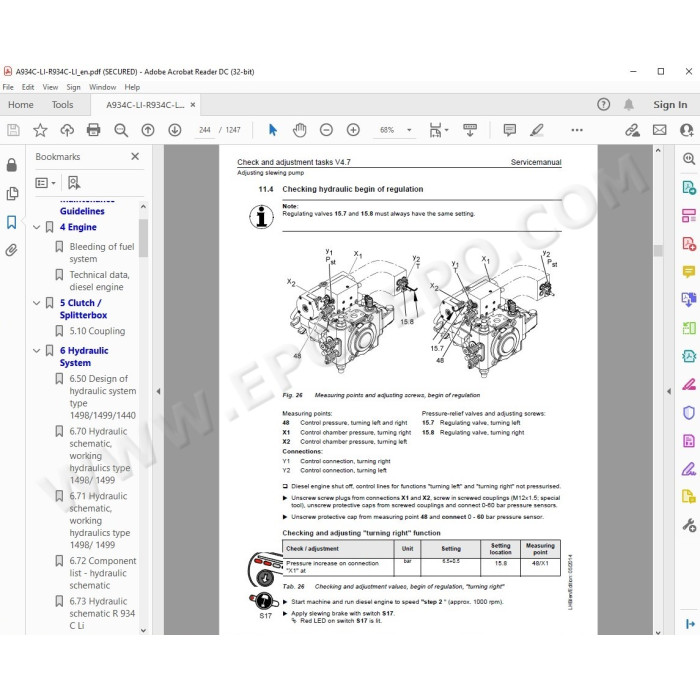Open the Edit menu
700x700 pixels.
[28, 87]
